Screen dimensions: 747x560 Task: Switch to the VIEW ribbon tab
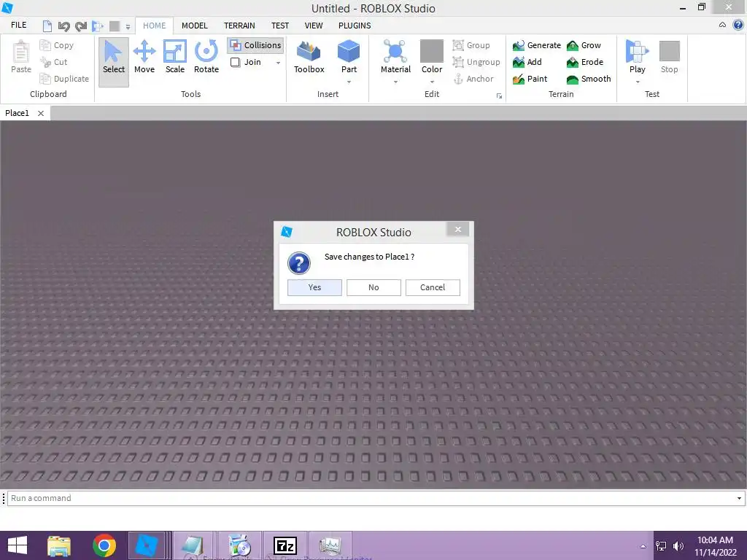(314, 26)
